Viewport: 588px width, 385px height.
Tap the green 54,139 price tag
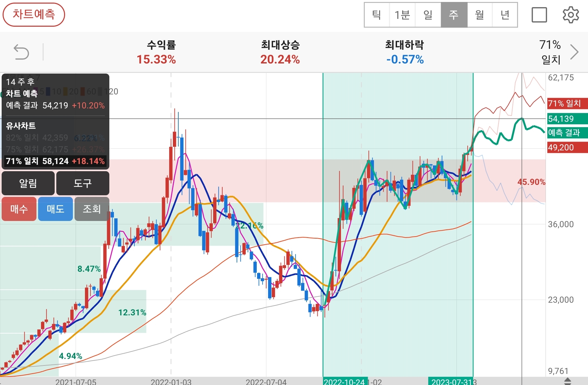point(567,119)
